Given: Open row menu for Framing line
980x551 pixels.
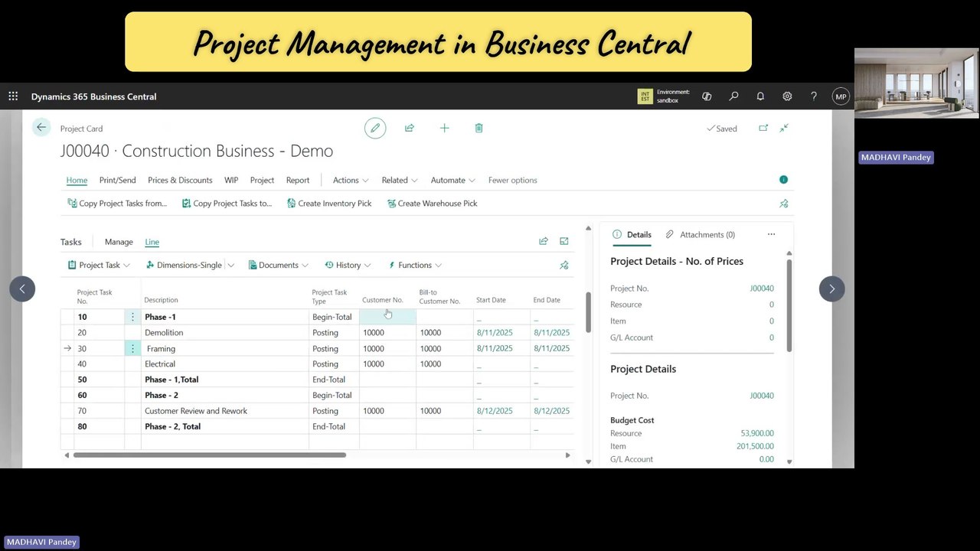Looking at the screenshot, I should click(132, 348).
